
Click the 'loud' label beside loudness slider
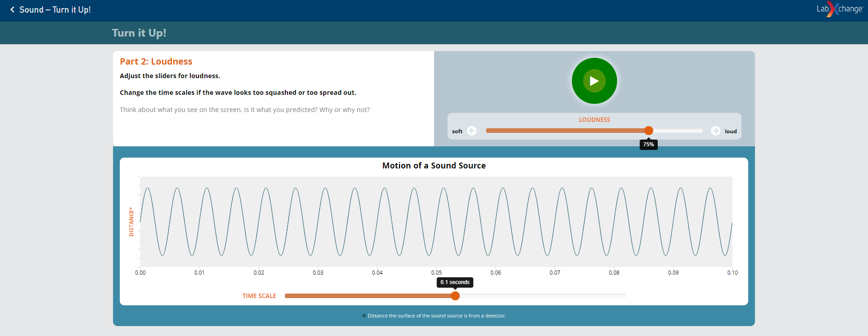tap(731, 131)
